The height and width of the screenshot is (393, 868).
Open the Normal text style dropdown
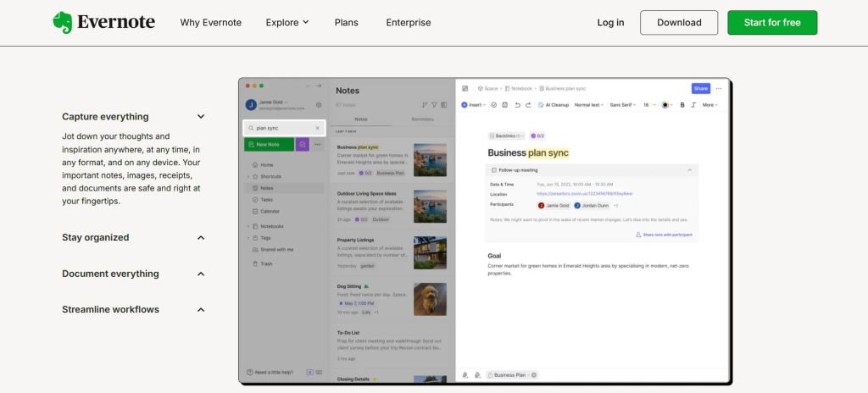(589, 105)
